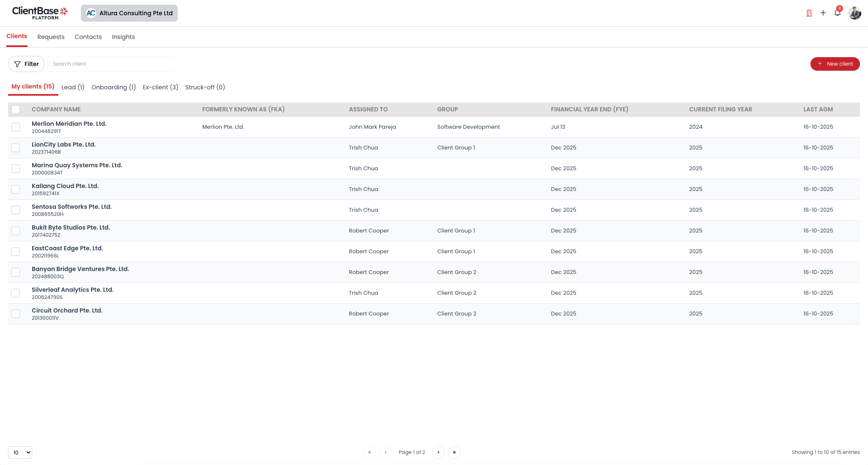This screenshot has height=465, width=868.
Task: Go to next page with right chevron
Action: point(438,452)
